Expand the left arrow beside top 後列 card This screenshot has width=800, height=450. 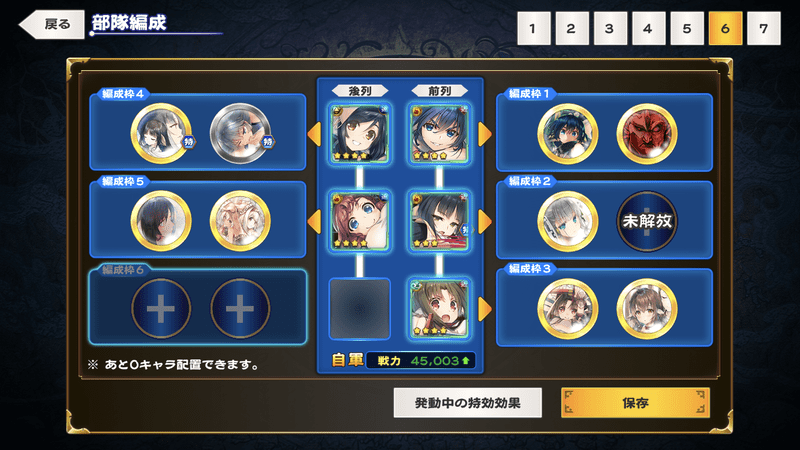pyautogui.click(x=314, y=134)
